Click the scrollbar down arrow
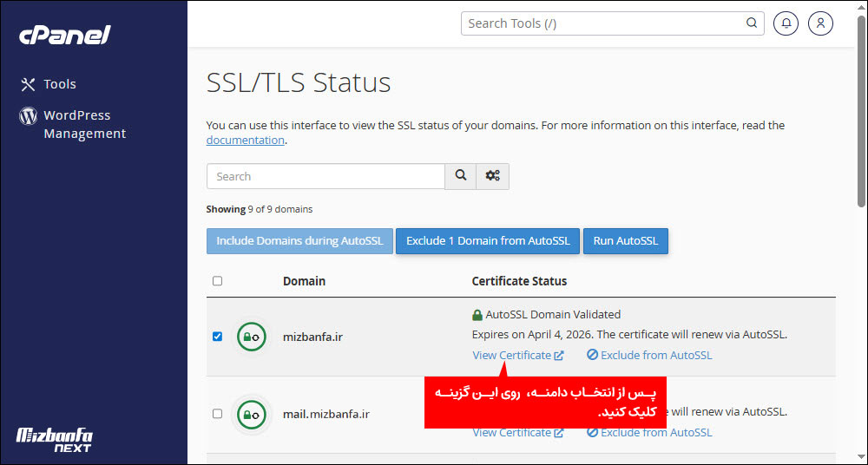 (861, 458)
